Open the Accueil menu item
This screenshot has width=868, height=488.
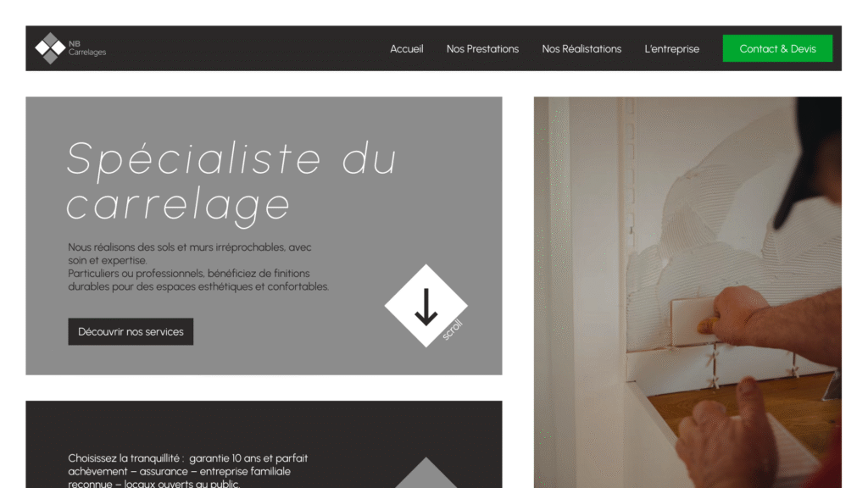406,48
